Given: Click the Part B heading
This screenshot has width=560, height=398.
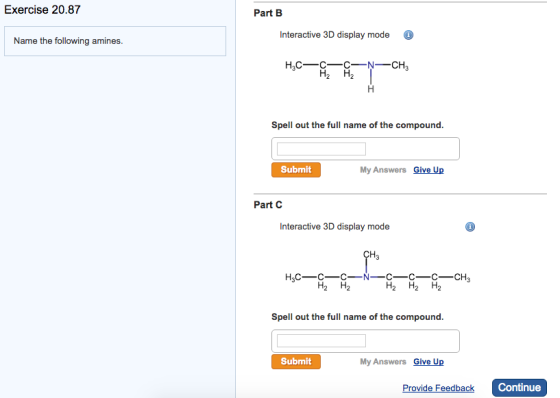Looking at the screenshot, I should (268, 13).
